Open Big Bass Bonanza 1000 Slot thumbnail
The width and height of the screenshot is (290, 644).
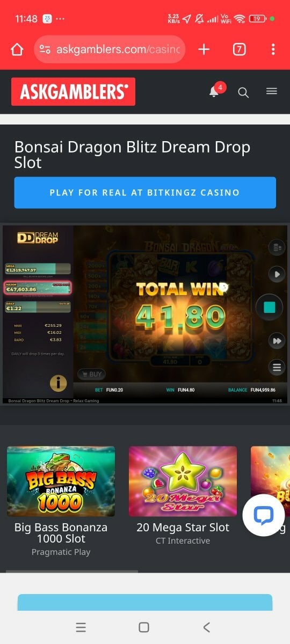61,481
